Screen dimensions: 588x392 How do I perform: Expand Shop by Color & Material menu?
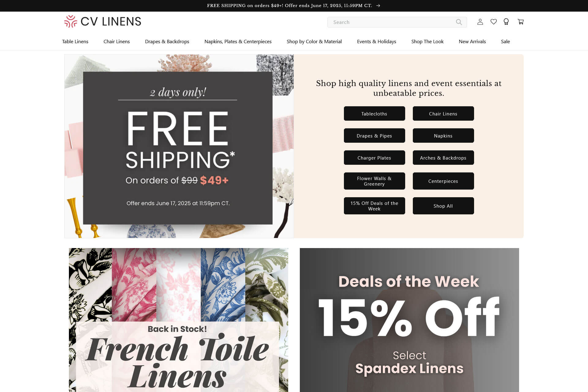[x=314, y=41]
